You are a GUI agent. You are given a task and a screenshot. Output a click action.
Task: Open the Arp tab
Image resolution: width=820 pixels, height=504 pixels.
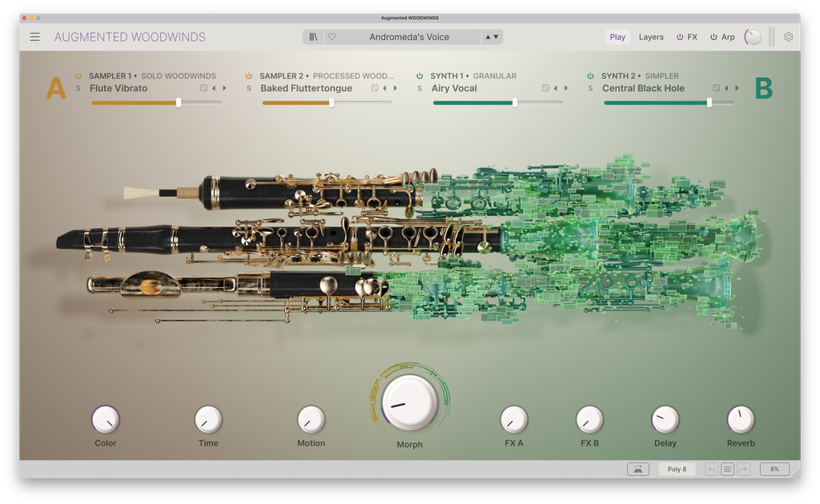728,37
